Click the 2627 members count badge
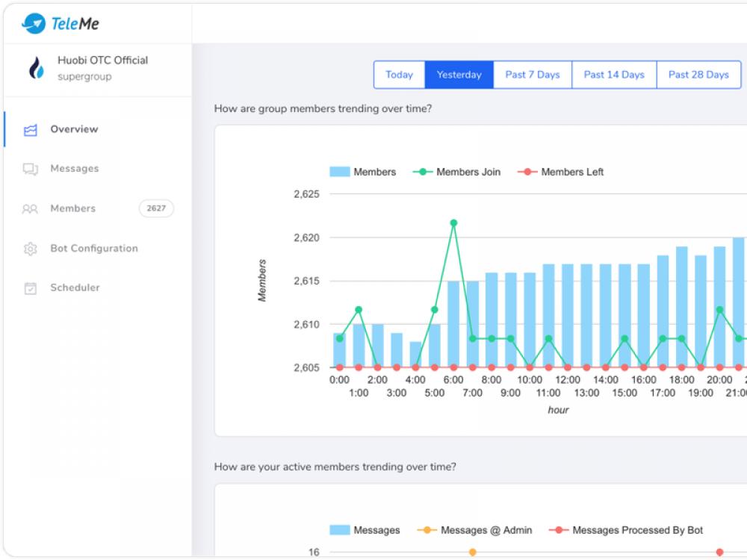The height and width of the screenshot is (560, 747). (156, 208)
